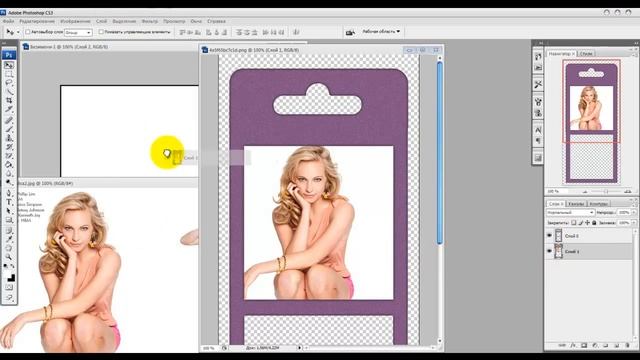
Task: Open the layer opacity slider arrow
Action: coord(634,213)
